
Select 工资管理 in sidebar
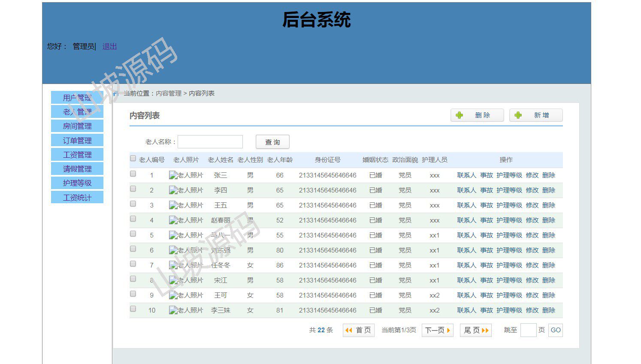click(77, 155)
